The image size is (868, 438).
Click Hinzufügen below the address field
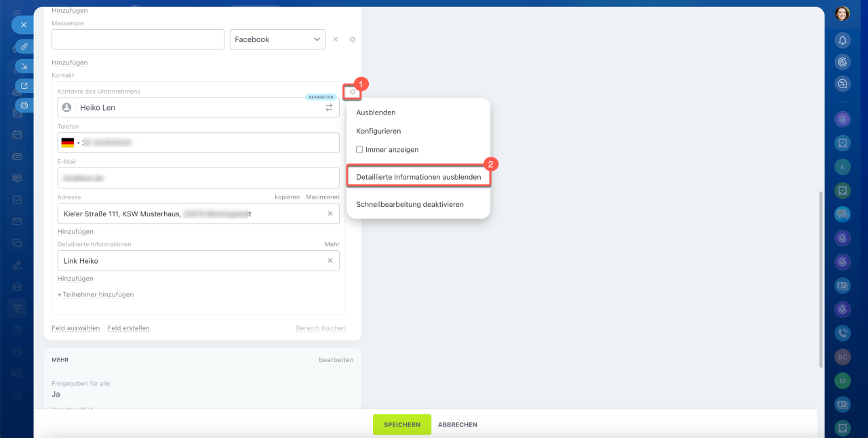[x=75, y=231]
